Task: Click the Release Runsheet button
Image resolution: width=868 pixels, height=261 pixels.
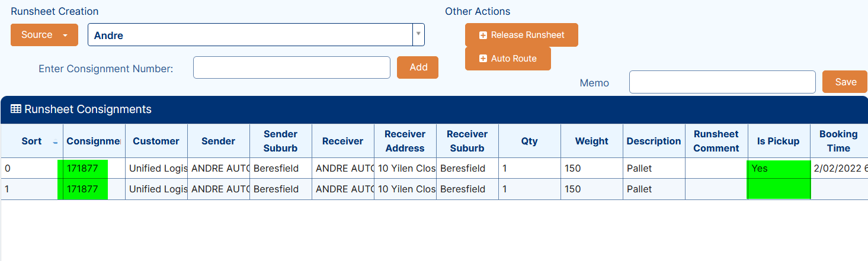Action: [x=521, y=35]
